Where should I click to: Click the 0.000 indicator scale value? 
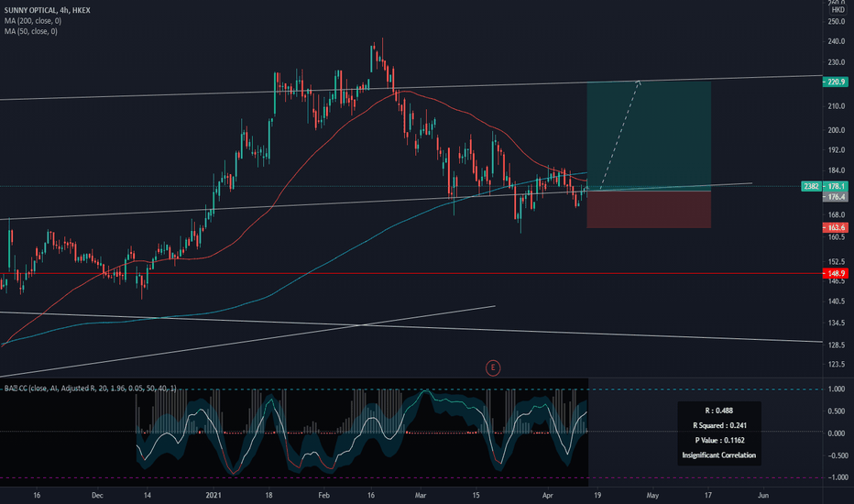coord(837,433)
